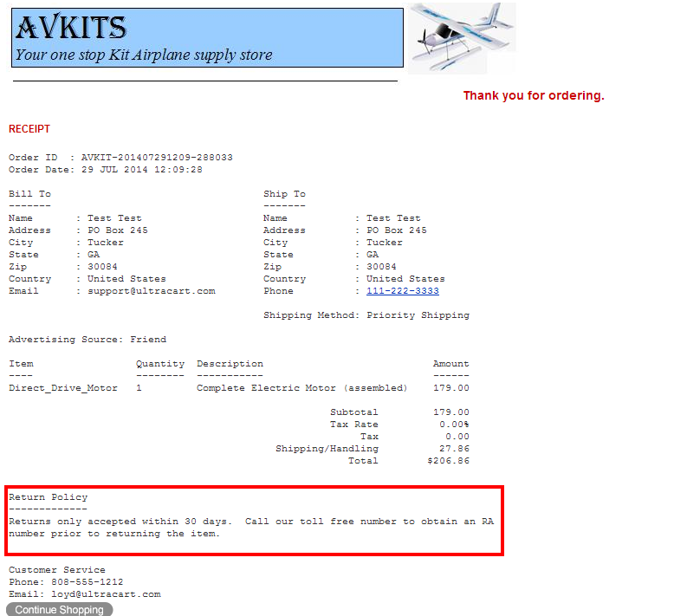Click the seaplane image in header

click(462, 38)
